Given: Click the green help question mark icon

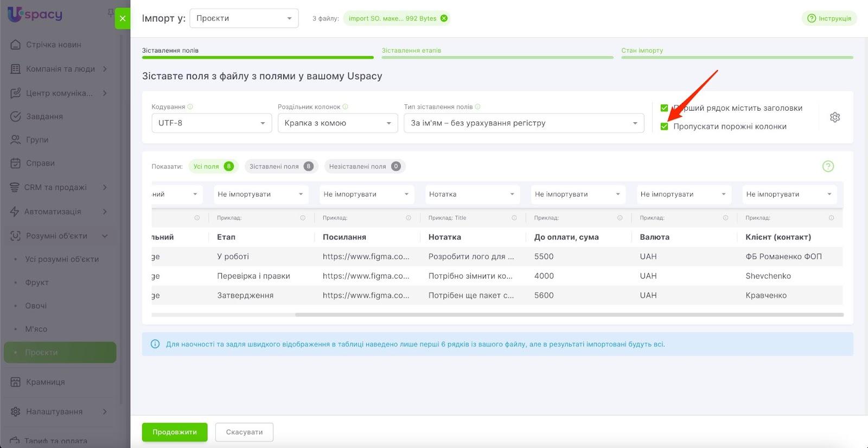Looking at the screenshot, I should click(828, 167).
